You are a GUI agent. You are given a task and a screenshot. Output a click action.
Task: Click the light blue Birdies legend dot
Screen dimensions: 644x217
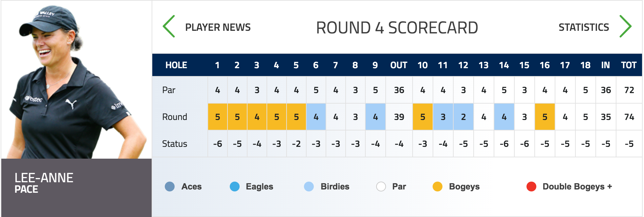pos(309,187)
